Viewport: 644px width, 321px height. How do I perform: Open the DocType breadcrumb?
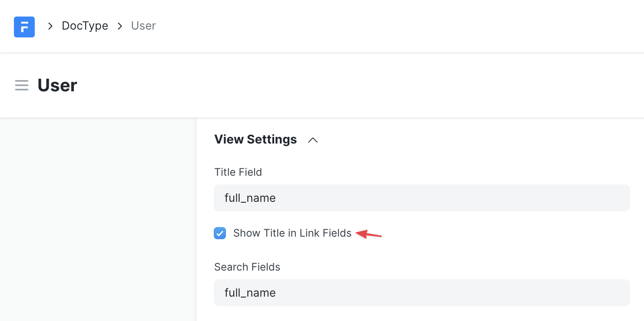pyautogui.click(x=85, y=26)
